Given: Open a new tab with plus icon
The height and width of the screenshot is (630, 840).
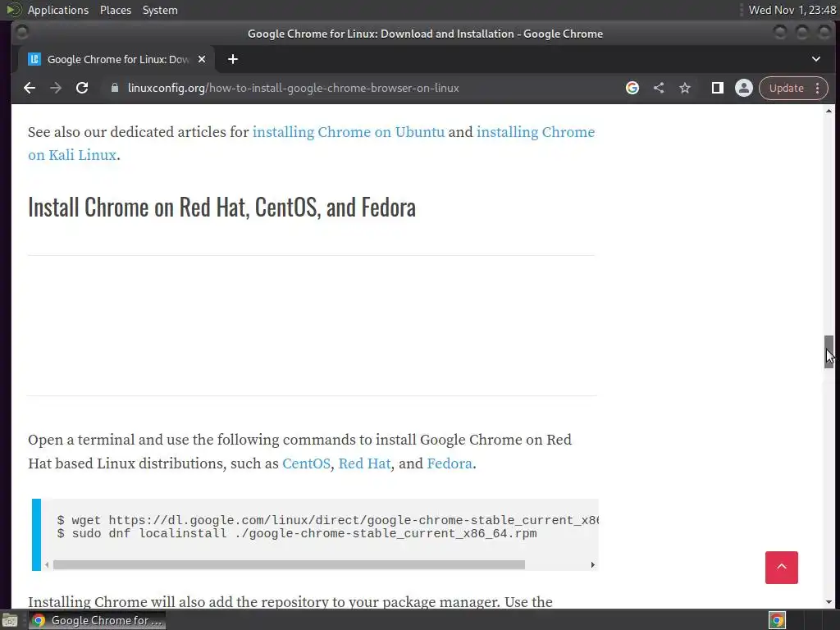Looking at the screenshot, I should point(232,59).
